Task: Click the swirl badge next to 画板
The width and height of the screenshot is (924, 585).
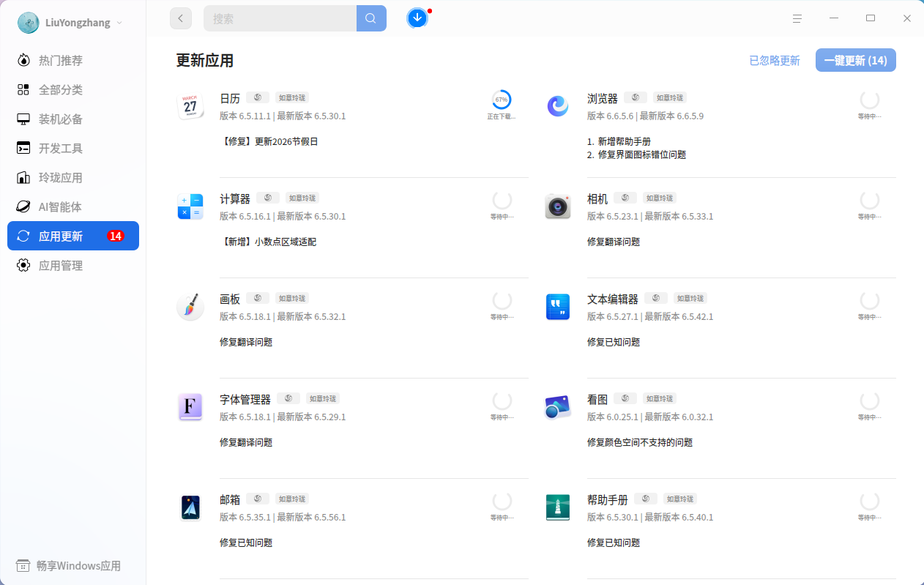Action: point(258,298)
